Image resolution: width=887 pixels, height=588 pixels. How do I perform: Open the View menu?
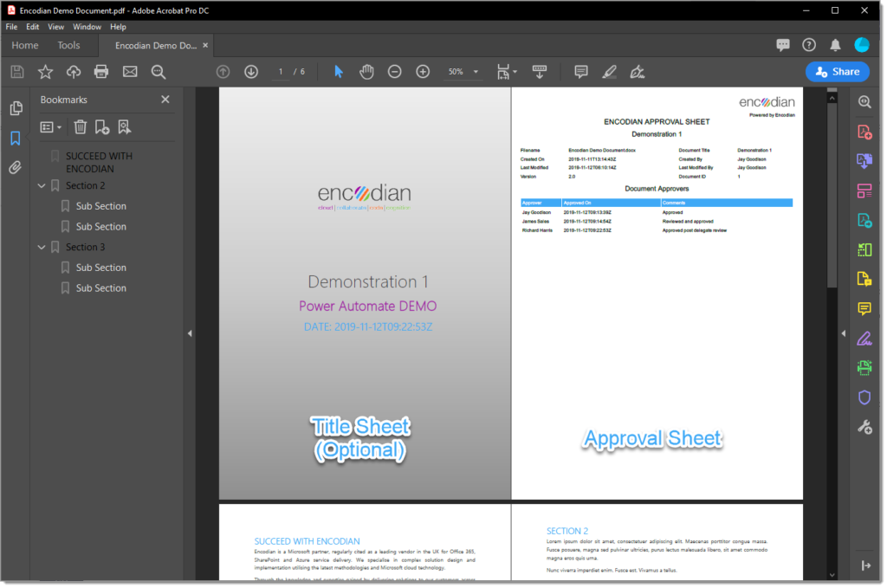click(x=55, y=27)
